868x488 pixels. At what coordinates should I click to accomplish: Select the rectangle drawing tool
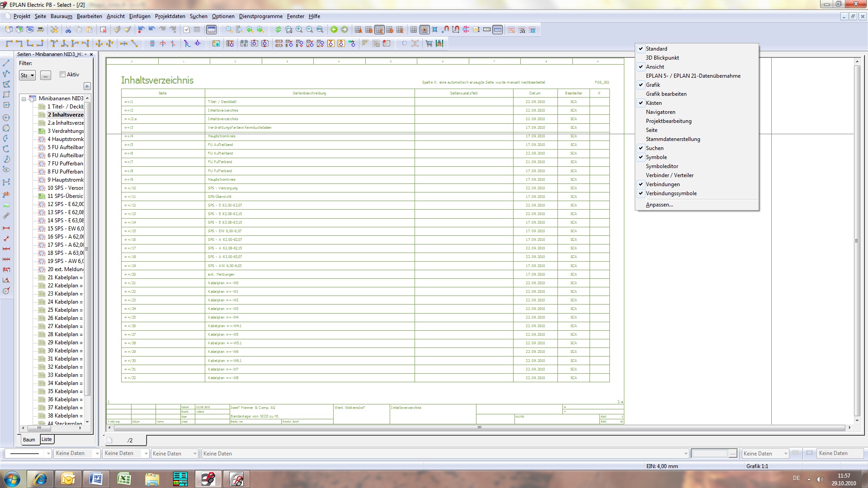tap(6, 94)
